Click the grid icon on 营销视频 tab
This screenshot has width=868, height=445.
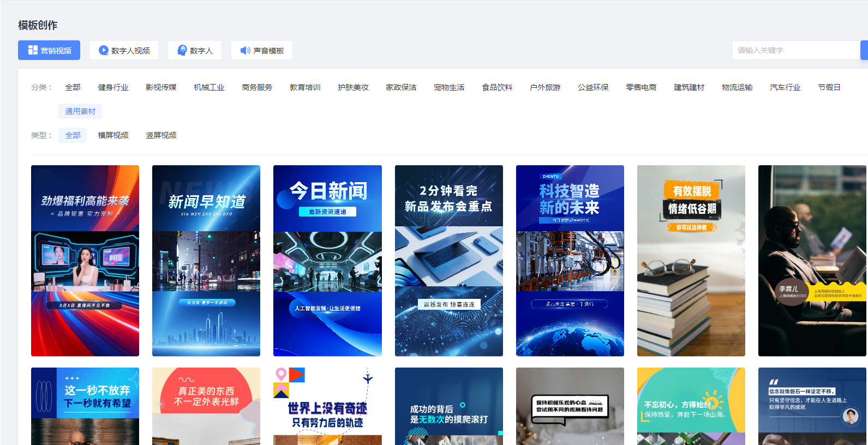tap(33, 50)
